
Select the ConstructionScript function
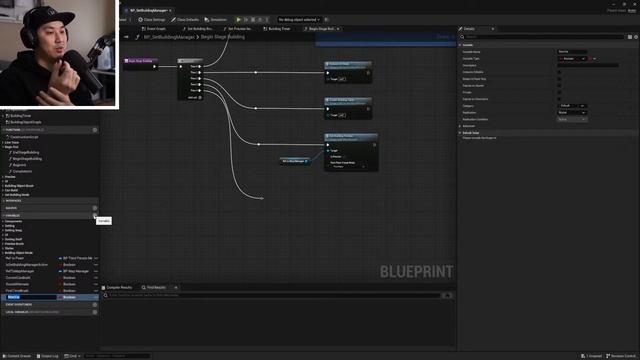(24, 137)
